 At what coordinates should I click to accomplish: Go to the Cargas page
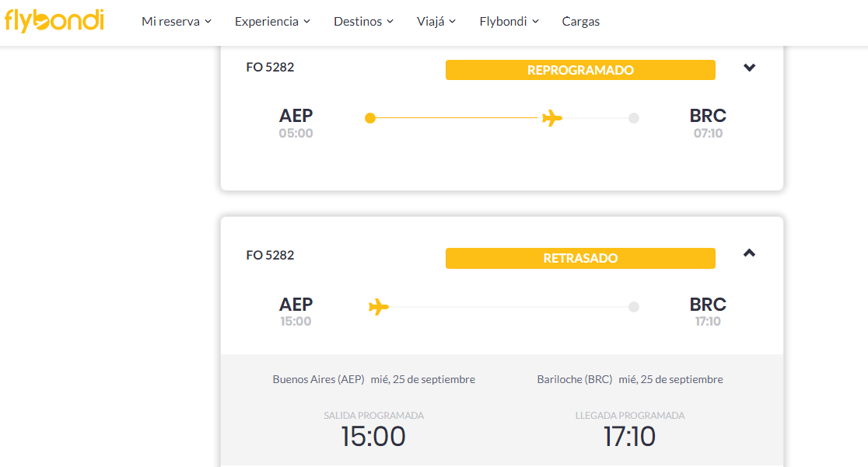pos(581,22)
